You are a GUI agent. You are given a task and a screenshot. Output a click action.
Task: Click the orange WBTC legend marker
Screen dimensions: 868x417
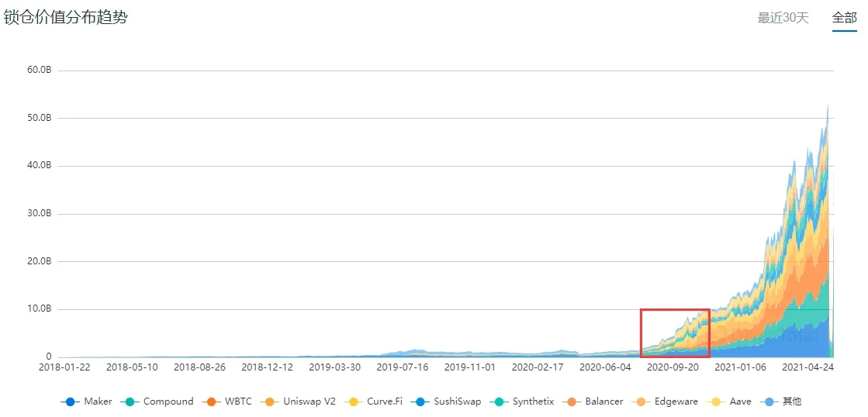pos(212,401)
